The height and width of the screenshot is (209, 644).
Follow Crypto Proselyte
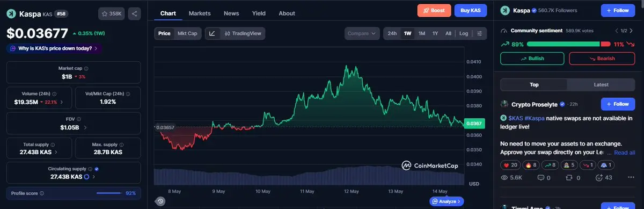pos(618,104)
